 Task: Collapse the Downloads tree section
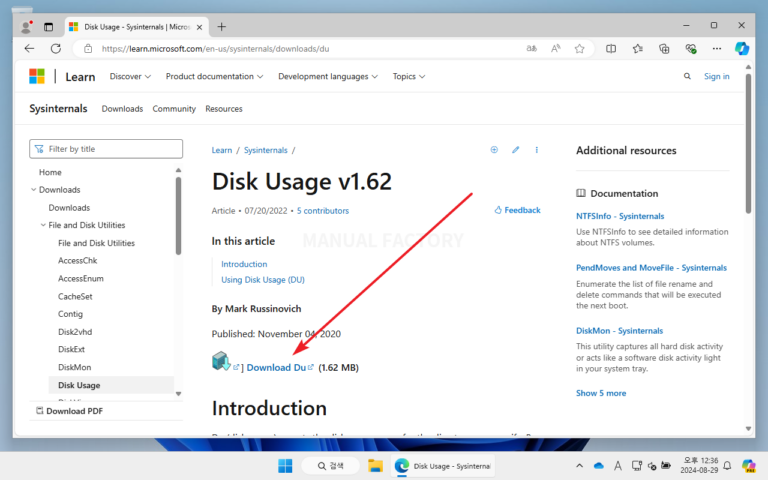pyautogui.click(x=33, y=190)
